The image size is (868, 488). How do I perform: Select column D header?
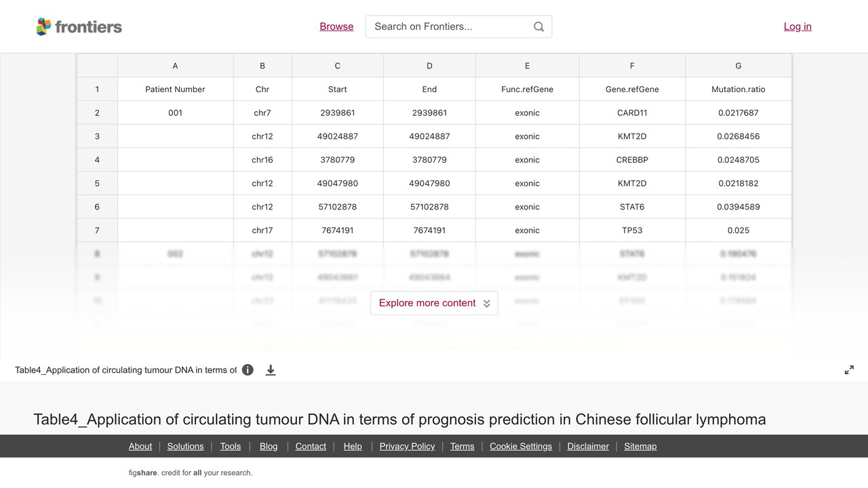429,66
